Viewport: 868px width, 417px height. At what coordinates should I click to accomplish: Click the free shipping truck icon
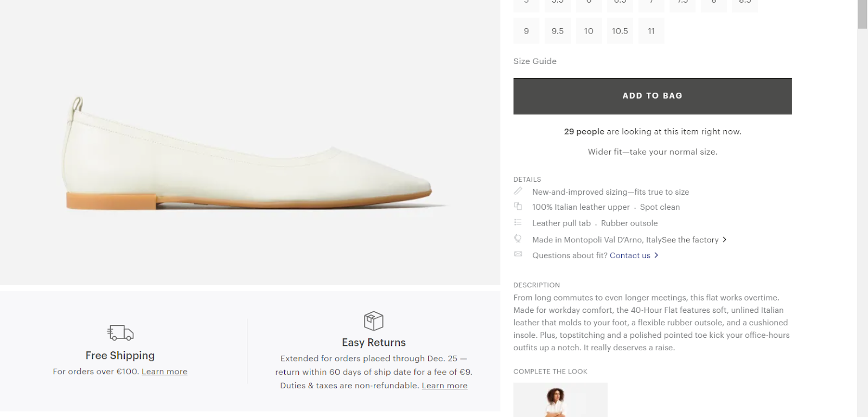pyautogui.click(x=120, y=332)
